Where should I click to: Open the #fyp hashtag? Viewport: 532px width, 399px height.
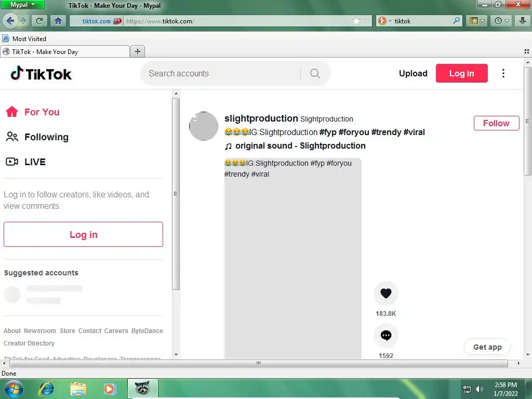coord(327,132)
